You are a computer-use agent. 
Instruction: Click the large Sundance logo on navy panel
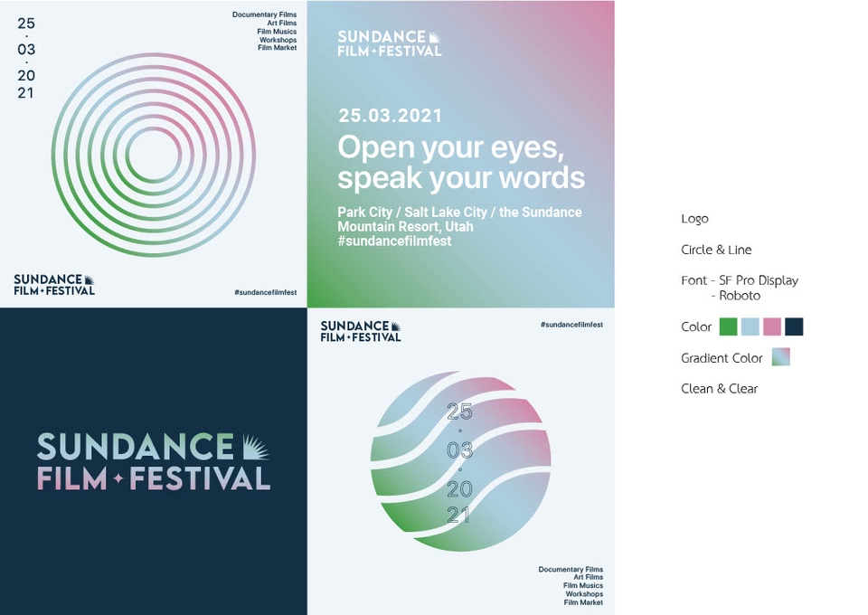(x=154, y=462)
